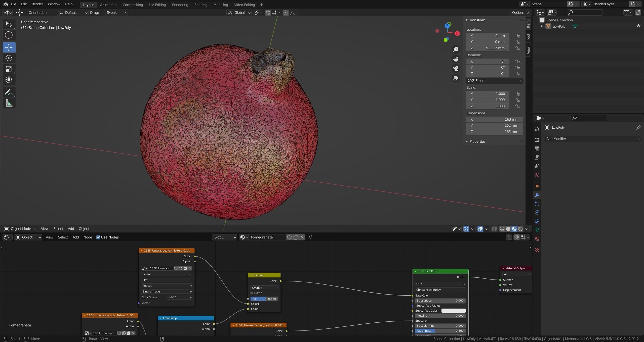Activate the Move tool
644x342 pixels.
9,47
